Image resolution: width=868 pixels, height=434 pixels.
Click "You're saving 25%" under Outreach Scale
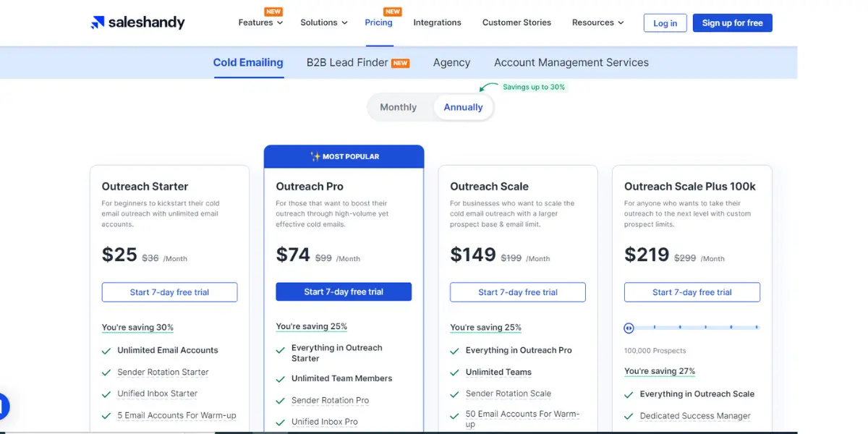coord(486,328)
